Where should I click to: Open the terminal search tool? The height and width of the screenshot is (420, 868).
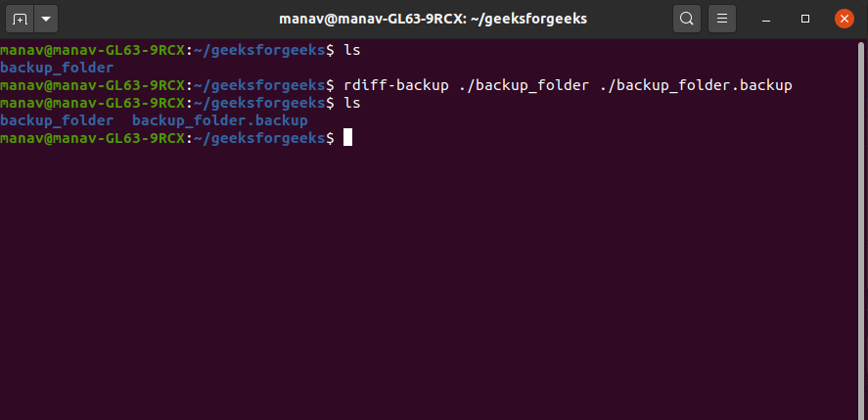pyautogui.click(x=687, y=19)
